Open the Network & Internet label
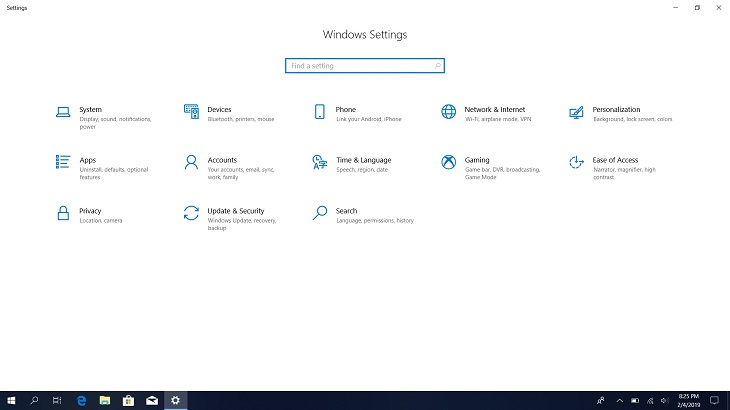Viewport: 730px width, 410px height. tap(495, 109)
